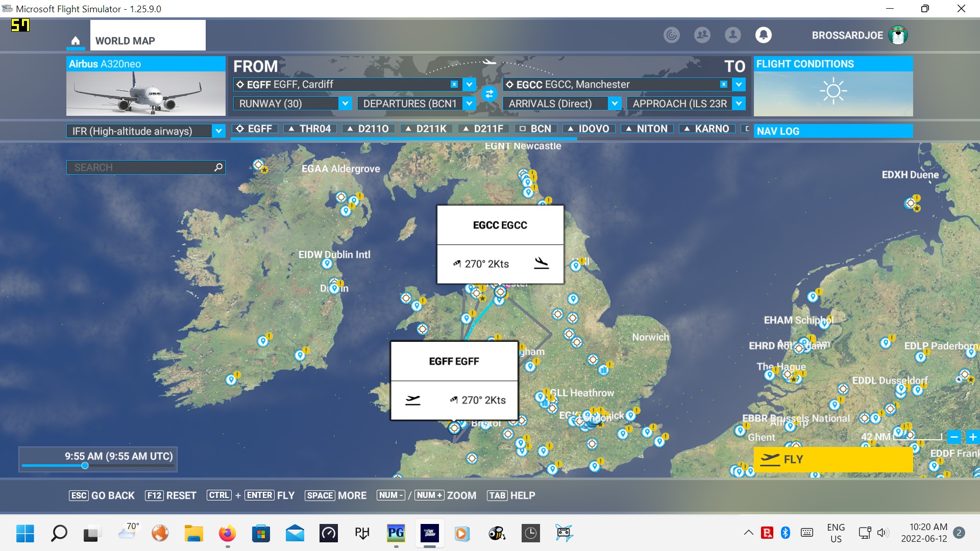Expand the IFR High-altitude airways dropdown
Screen dimensions: 980x551
[218, 131]
